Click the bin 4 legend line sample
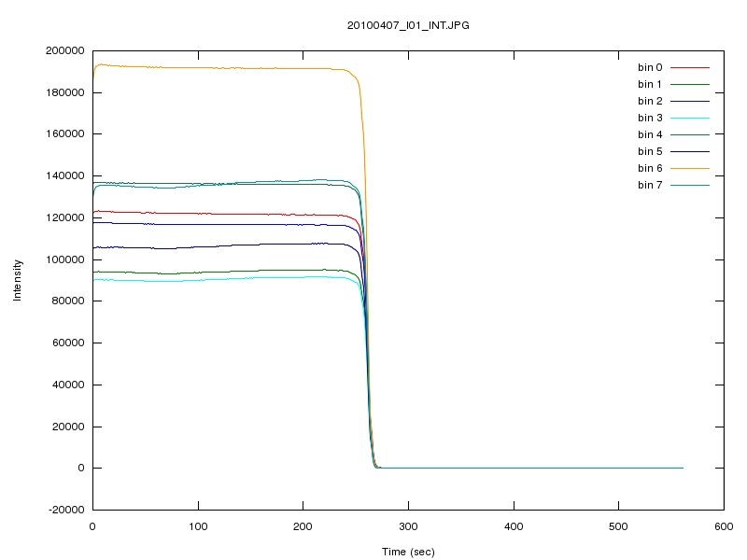Image resolution: width=747 pixels, height=560 pixels. pos(690,134)
